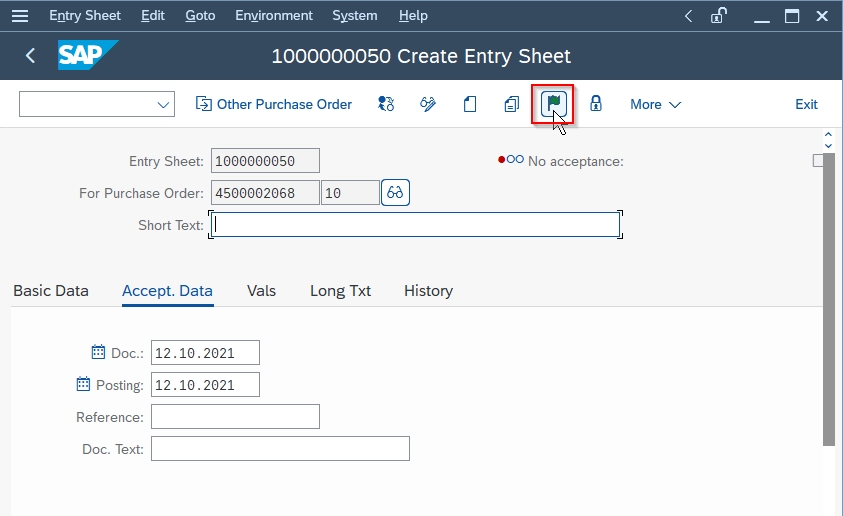
Task: Tick the checkbox beside No acceptance
Action: 818,161
